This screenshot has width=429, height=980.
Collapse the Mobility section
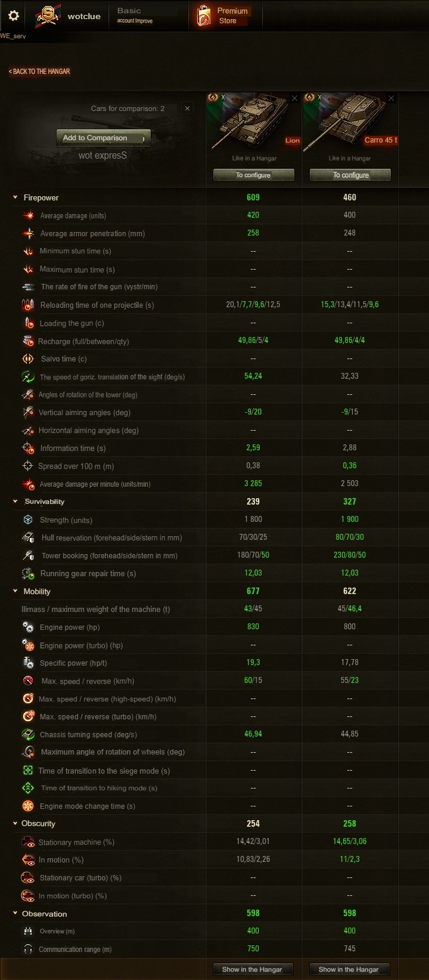pyautogui.click(x=15, y=591)
